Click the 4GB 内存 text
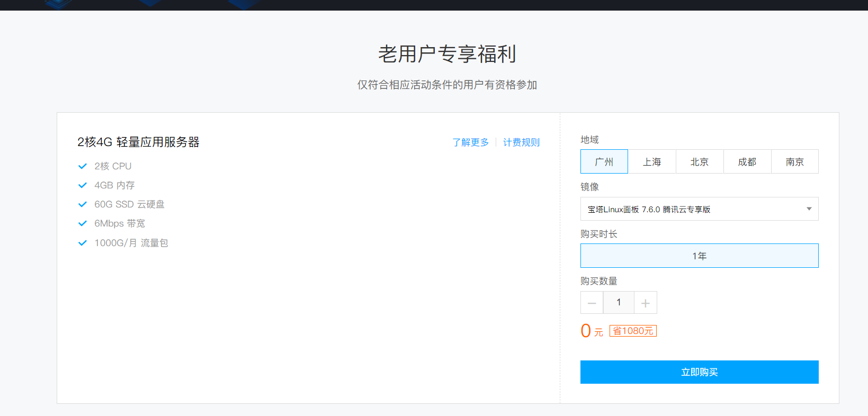The image size is (868, 416). (x=114, y=185)
